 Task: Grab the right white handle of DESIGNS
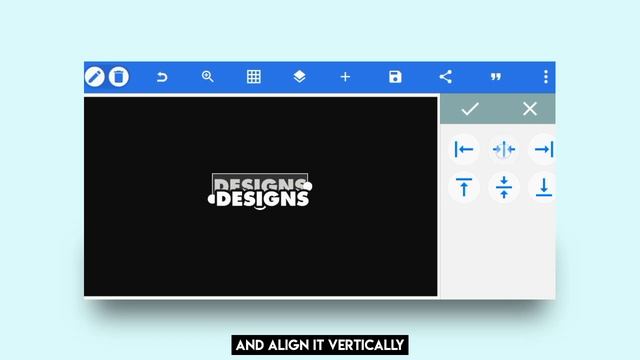(308, 187)
